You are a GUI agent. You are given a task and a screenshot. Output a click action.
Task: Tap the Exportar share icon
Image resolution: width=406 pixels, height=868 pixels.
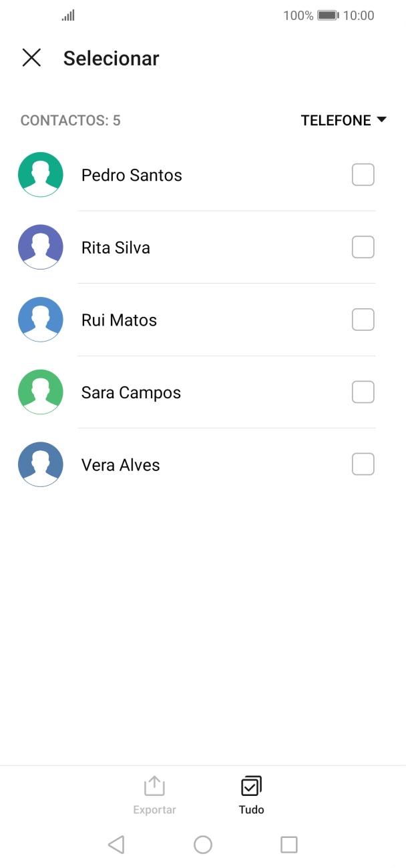click(x=154, y=787)
